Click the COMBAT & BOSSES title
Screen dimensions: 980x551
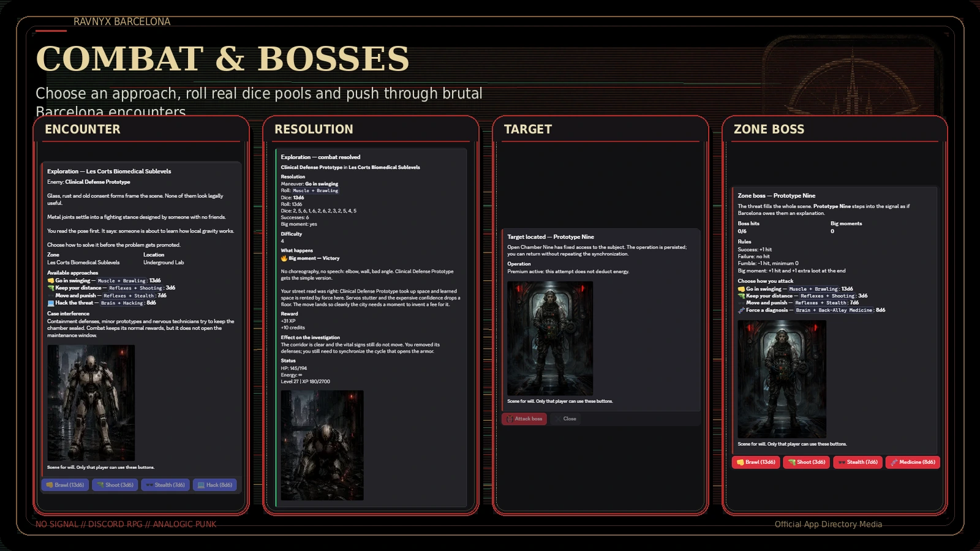[222, 59]
